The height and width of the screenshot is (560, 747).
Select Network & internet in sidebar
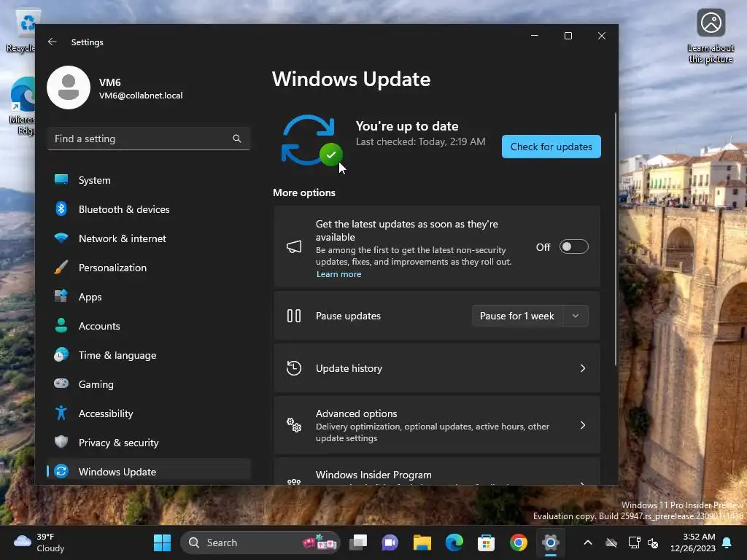coord(149,238)
